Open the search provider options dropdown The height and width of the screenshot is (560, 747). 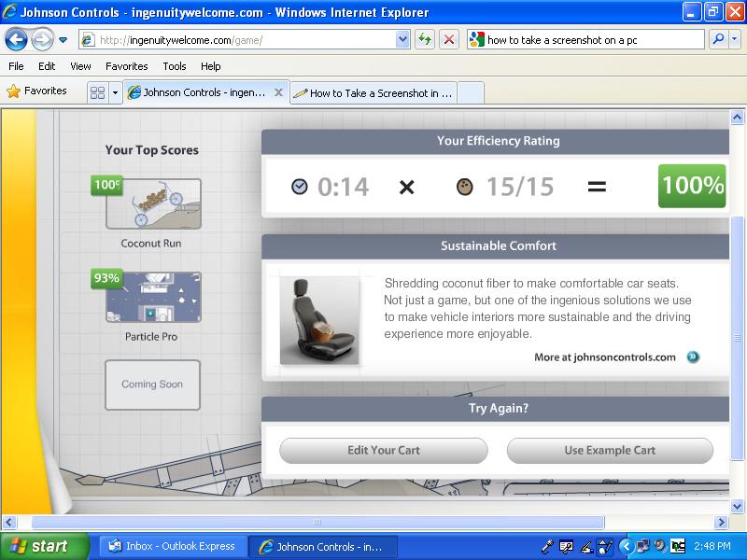pos(734,40)
